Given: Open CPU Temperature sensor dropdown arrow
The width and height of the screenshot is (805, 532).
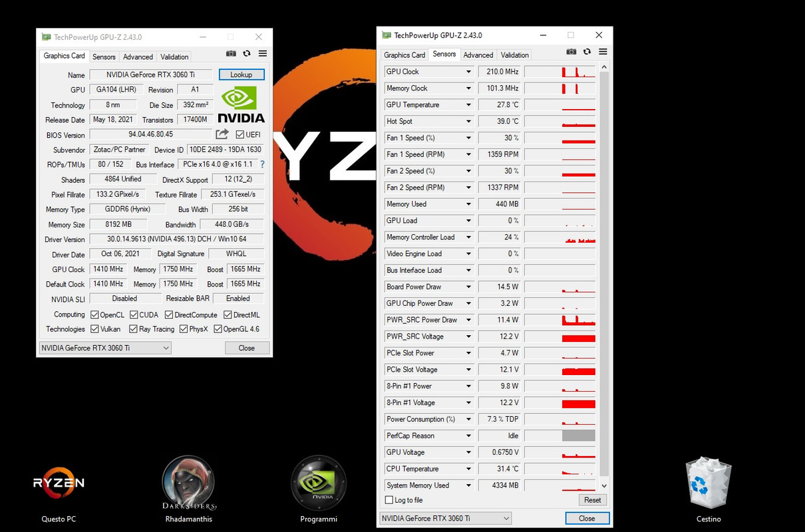Looking at the screenshot, I should tap(468, 469).
